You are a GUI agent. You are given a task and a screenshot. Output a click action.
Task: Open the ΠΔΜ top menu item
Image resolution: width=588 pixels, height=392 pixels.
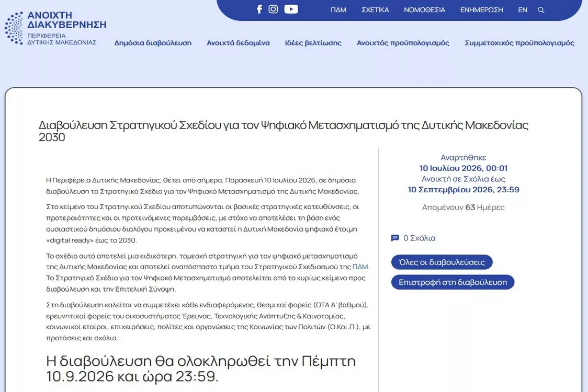[338, 10]
